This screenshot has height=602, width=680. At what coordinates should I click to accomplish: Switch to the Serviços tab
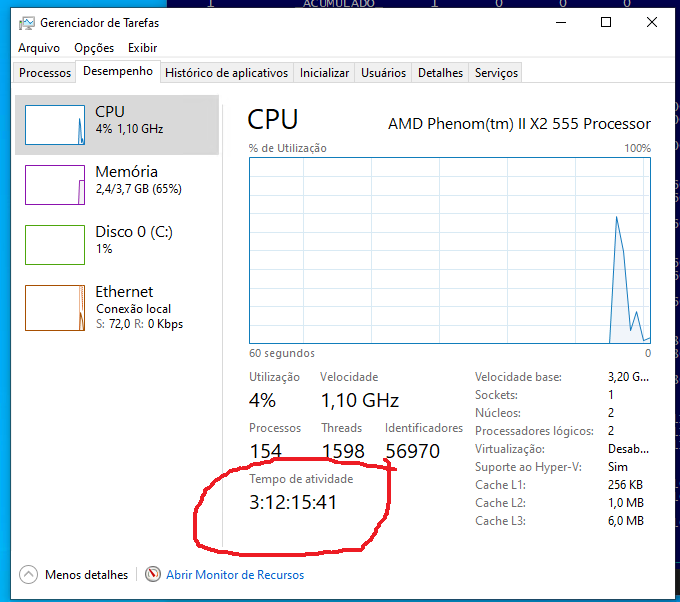coord(496,73)
